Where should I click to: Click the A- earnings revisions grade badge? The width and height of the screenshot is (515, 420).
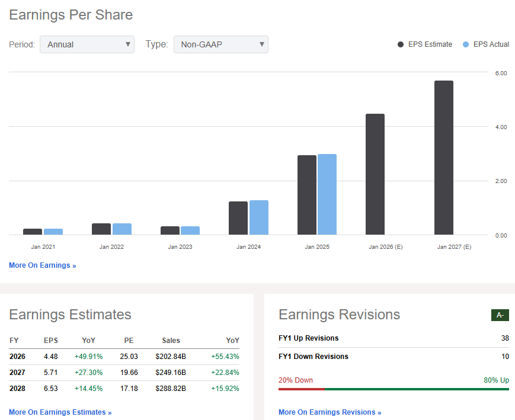coord(500,315)
